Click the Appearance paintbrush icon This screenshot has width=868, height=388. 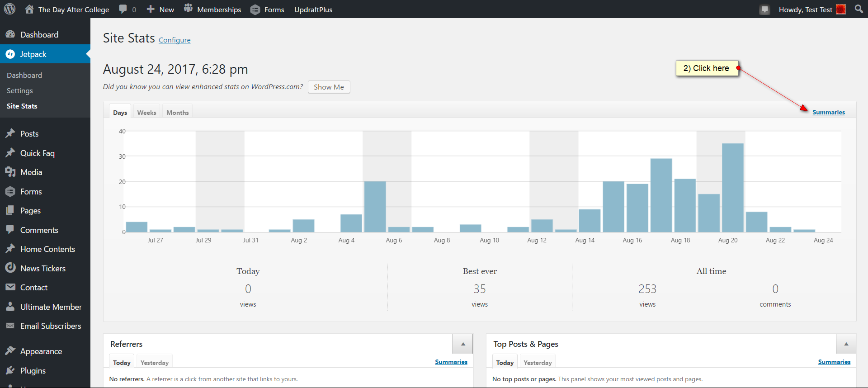point(10,351)
